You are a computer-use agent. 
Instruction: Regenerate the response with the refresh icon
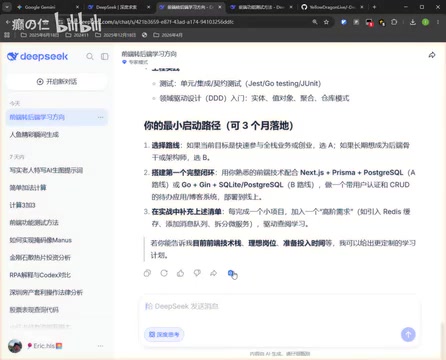click(x=164, y=273)
